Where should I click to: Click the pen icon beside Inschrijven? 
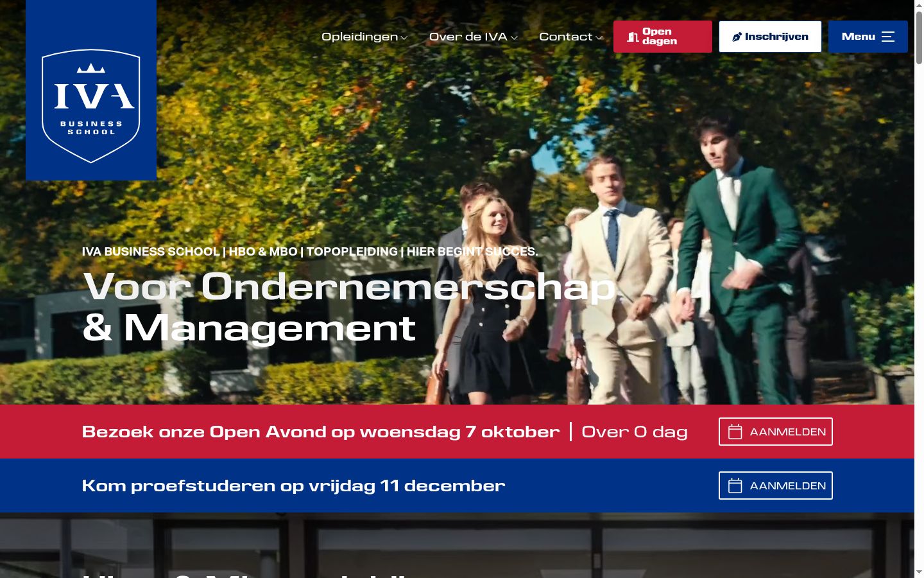click(x=737, y=37)
